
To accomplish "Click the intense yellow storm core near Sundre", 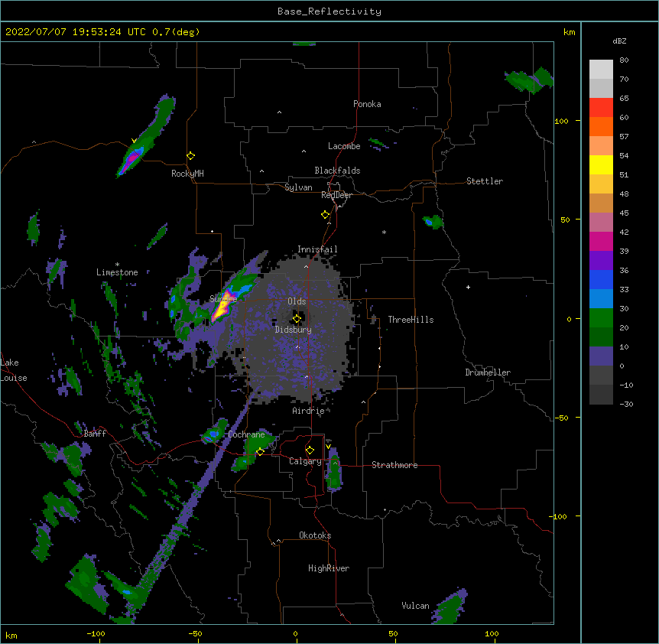I will click(222, 306).
